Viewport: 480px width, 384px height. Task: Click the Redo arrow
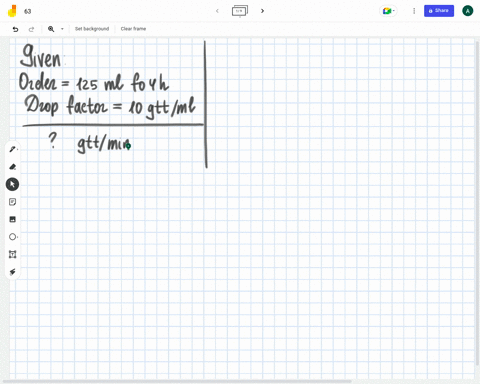click(31, 29)
